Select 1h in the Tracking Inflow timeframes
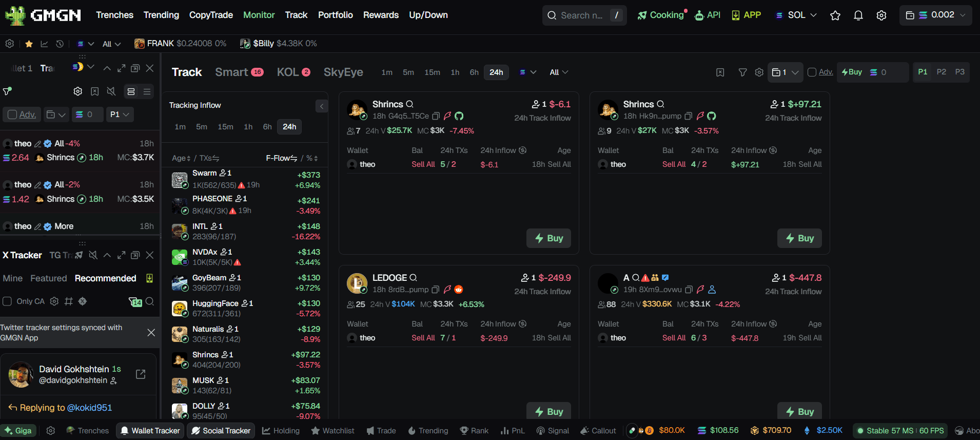Viewport: 980px width, 440px height. coord(248,127)
